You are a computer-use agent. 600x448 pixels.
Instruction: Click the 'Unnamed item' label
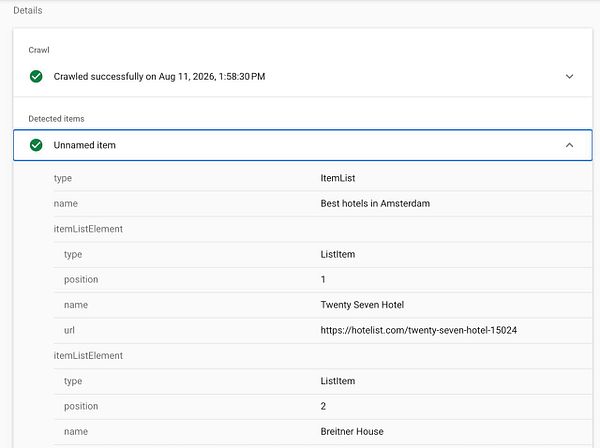click(84, 145)
